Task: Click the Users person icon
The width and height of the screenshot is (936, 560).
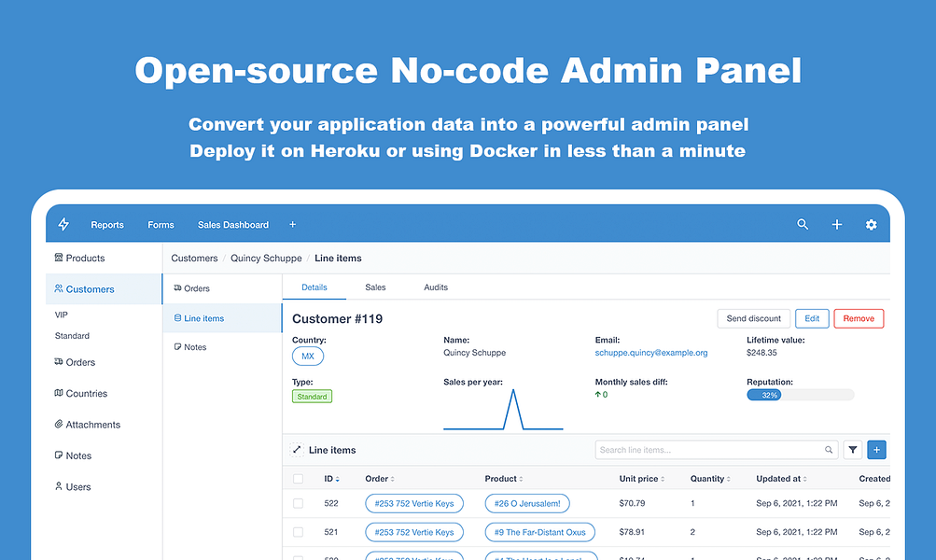Action: (x=59, y=486)
